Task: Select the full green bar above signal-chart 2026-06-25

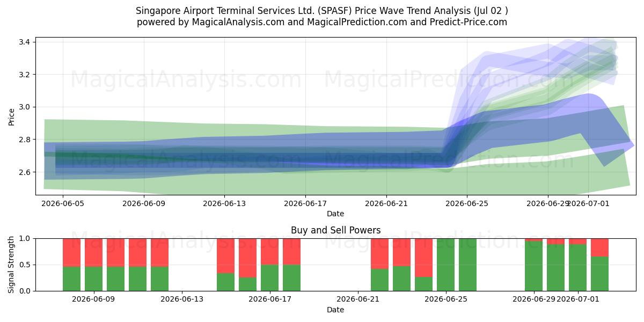Action: tap(445, 265)
